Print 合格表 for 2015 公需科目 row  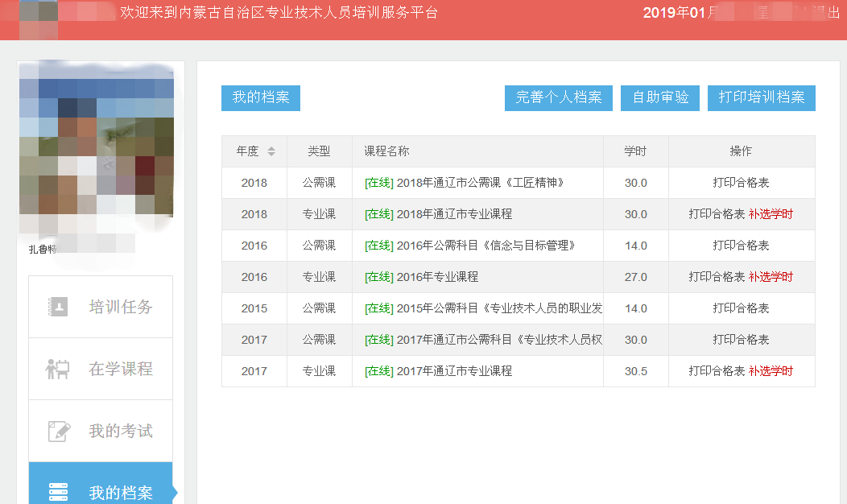click(741, 308)
